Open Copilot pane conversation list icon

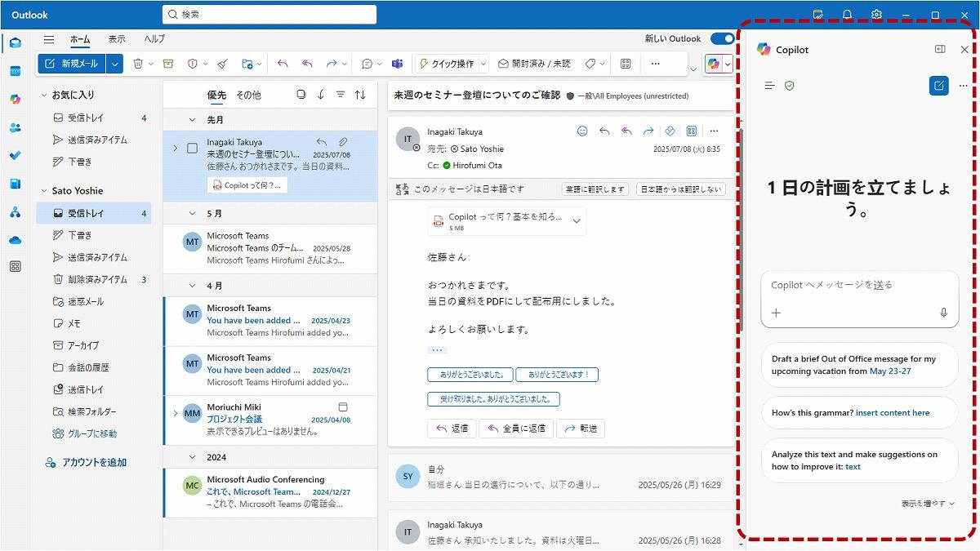tap(769, 85)
